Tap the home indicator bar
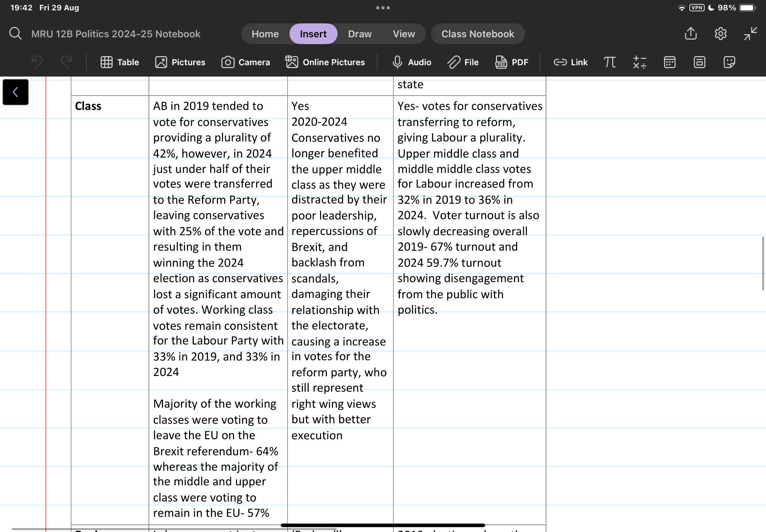This screenshot has width=766, height=532. pos(383,525)
